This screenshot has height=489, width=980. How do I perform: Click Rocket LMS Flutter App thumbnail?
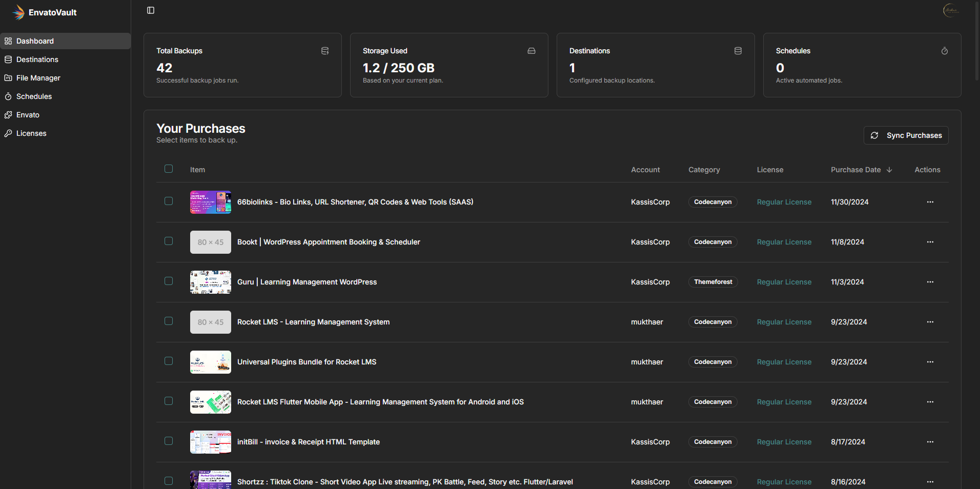coord(211,402)
